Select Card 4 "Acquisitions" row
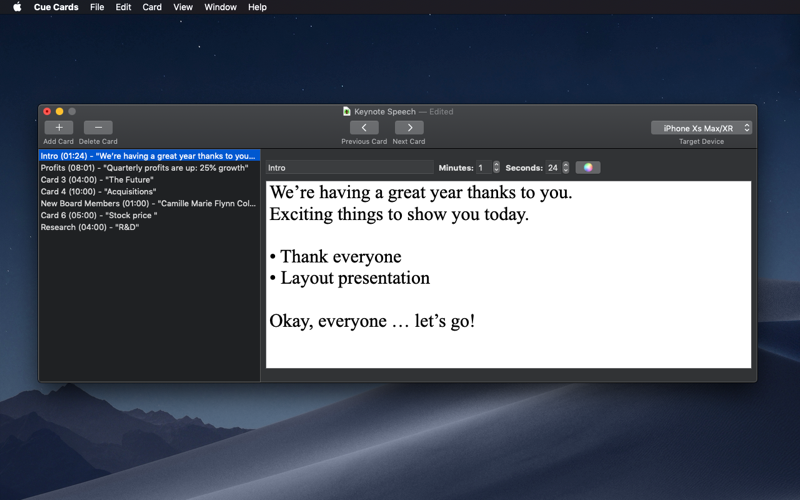Image resolution: width=800 pixels, height=500 pixels. 149,191
